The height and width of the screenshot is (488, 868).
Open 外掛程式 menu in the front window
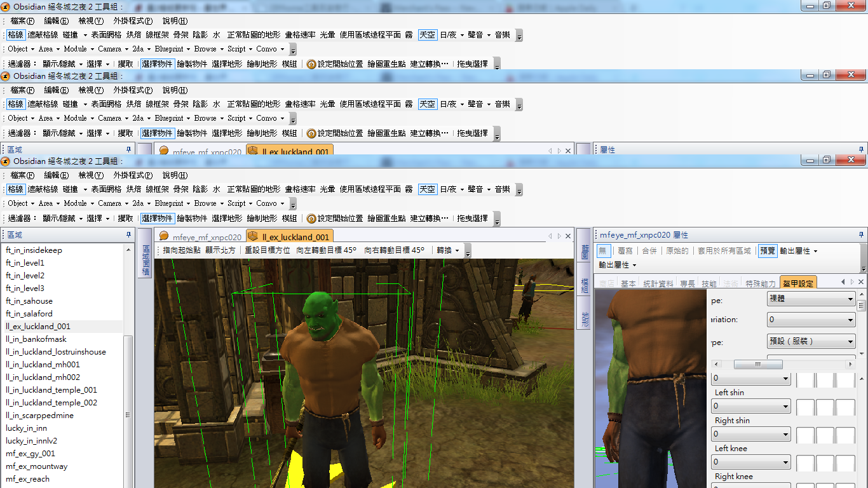click(x=133, y=175)
